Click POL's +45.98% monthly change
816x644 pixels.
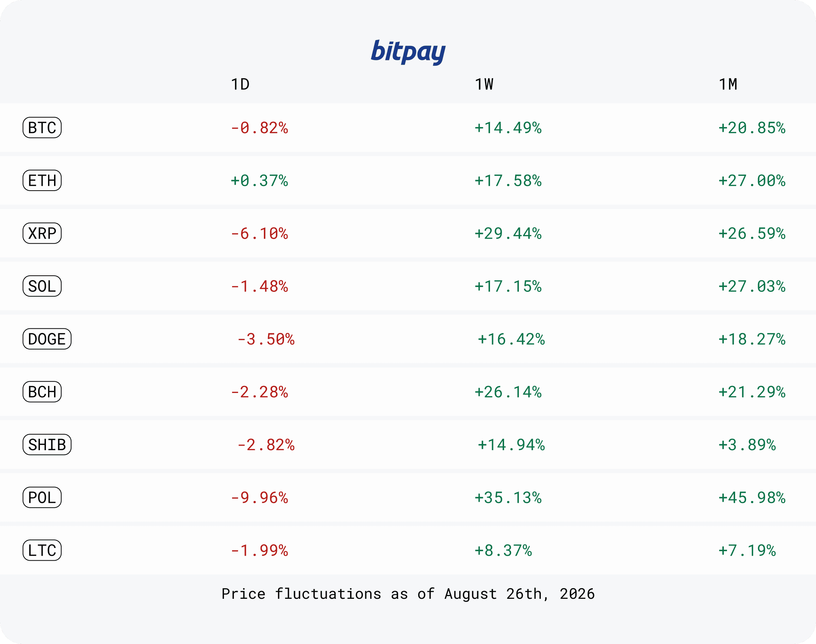pos(752,497)
